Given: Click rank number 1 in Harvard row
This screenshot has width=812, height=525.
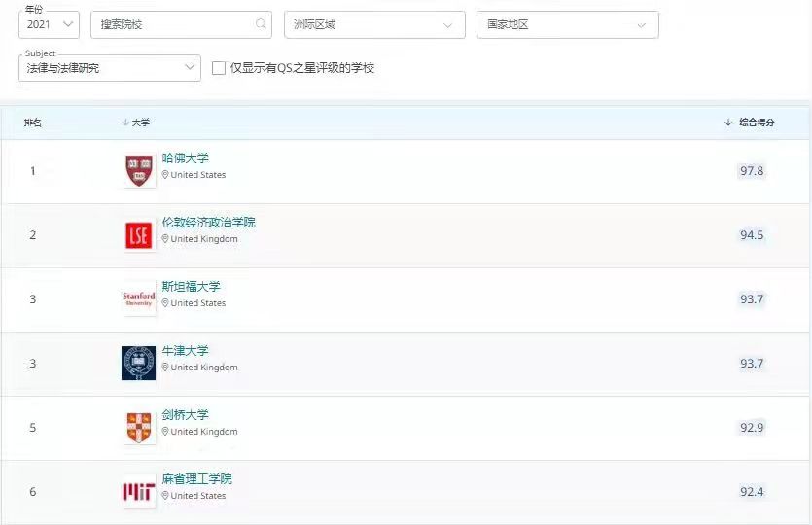Looking at the screenshot, I should click(x=33, y=171).
